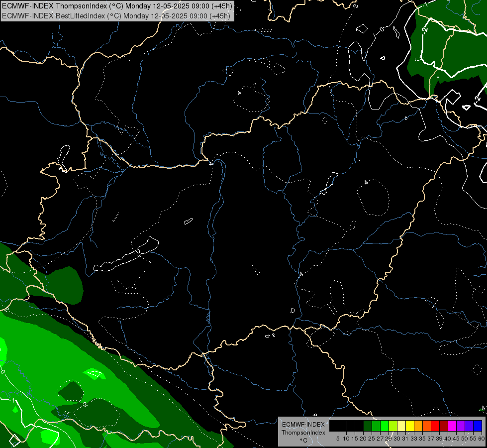The image size is (487, 448).
Task: Click the violet 50–55 legend swatch
Action: point(469,426)
